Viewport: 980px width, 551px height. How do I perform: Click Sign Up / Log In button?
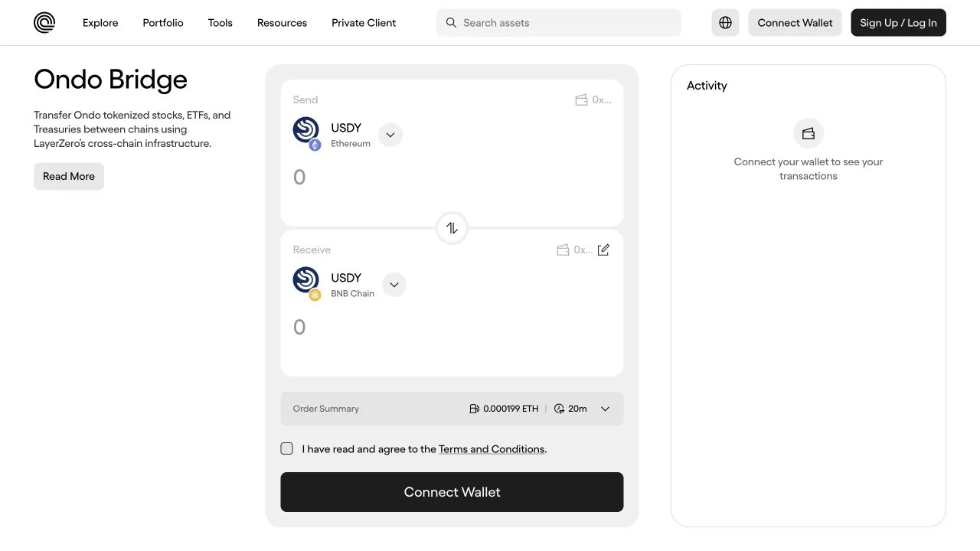click(x=898, y=23)
